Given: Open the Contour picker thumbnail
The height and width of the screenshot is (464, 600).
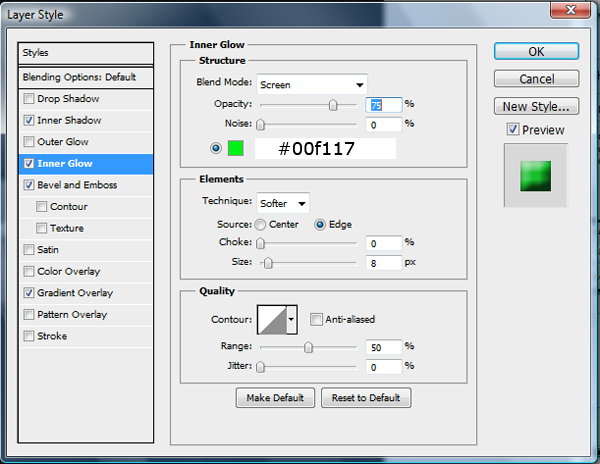Looking at the screenshot, I should [272, 319].
